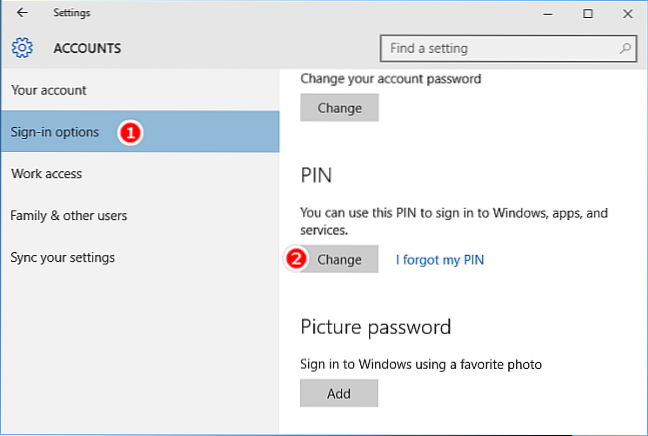Follow the 'I forgot my PIN' link
The height and width of the screenshot is (436, 648).
[x=440, y=260]
